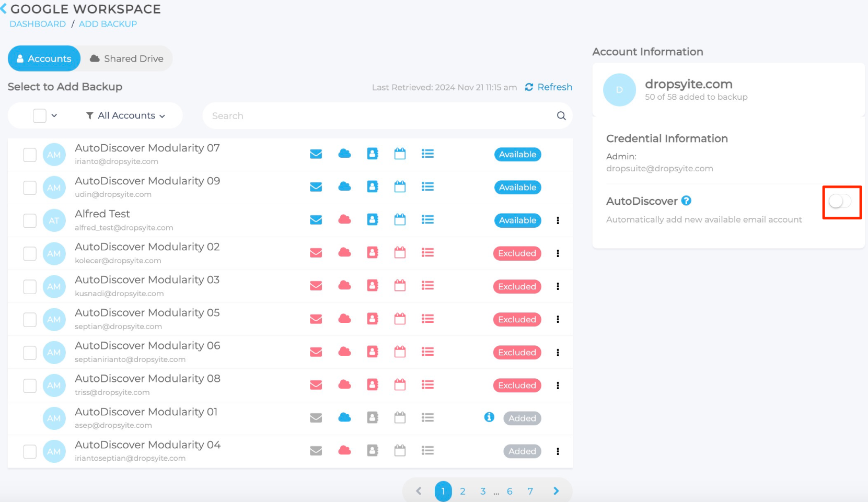Click the search magnifier icon
This screenshot has width=868, height=502.
pyautogui.click(x=561, y=116)
